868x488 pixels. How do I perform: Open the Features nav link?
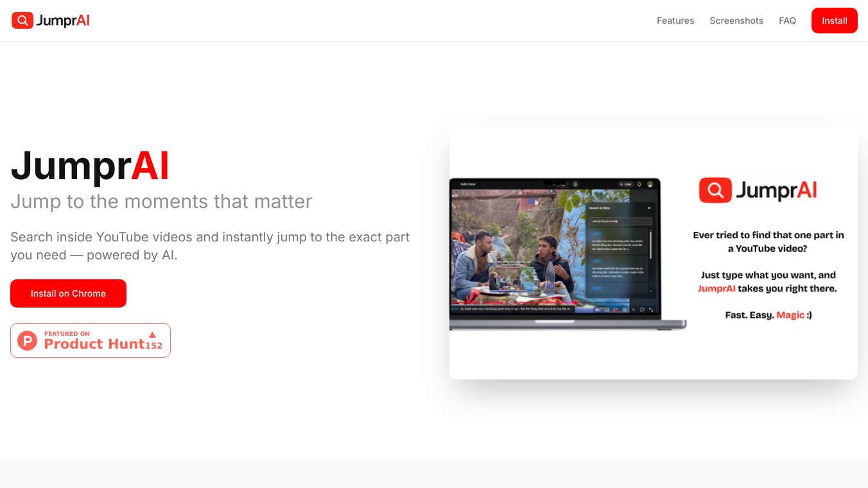tap(675, 21)
